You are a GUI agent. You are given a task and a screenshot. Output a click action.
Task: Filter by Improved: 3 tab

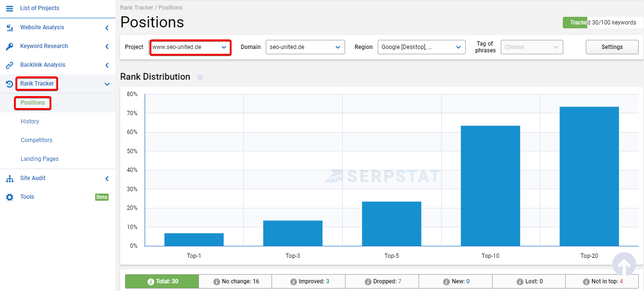[309, 281]
